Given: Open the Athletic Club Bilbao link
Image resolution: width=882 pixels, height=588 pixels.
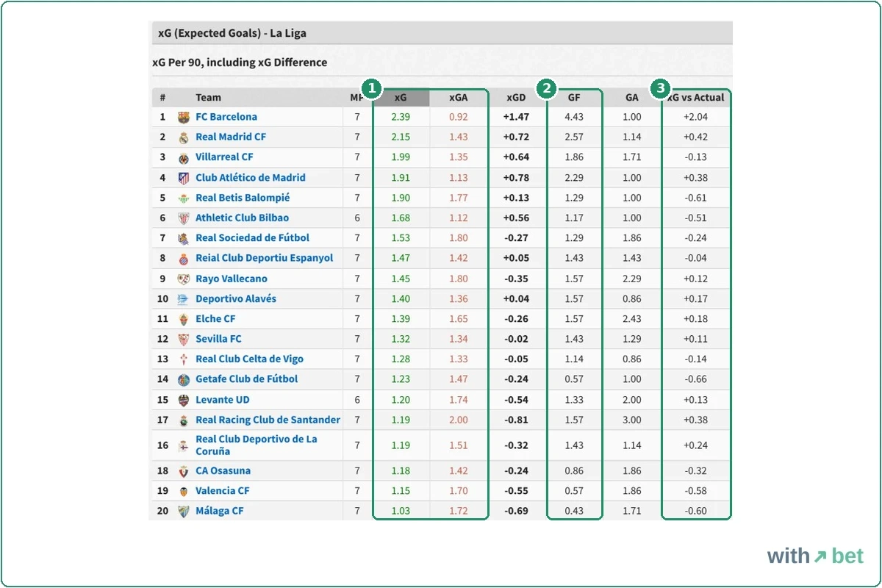Looking at the screenshot, I should click(242, 218).
